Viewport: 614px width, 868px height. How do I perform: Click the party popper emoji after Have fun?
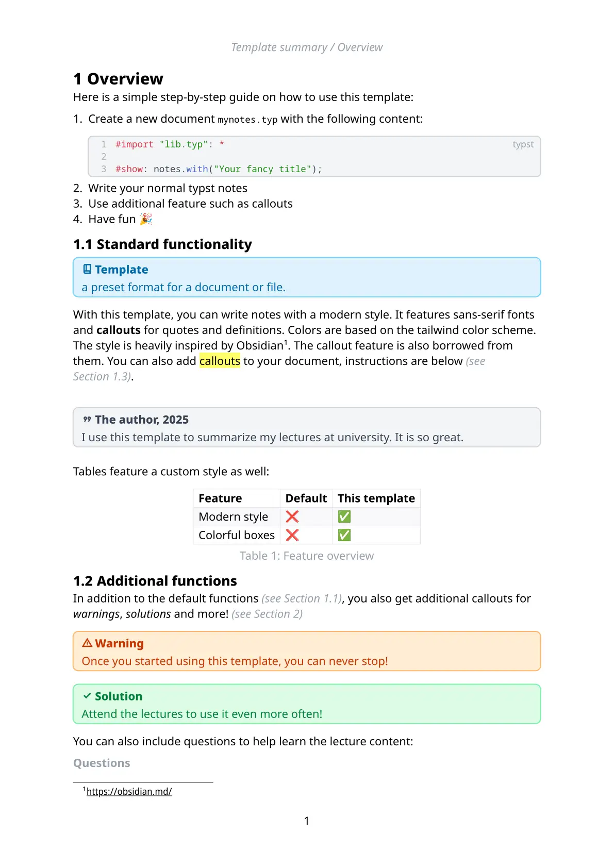(x=146, y=219)
